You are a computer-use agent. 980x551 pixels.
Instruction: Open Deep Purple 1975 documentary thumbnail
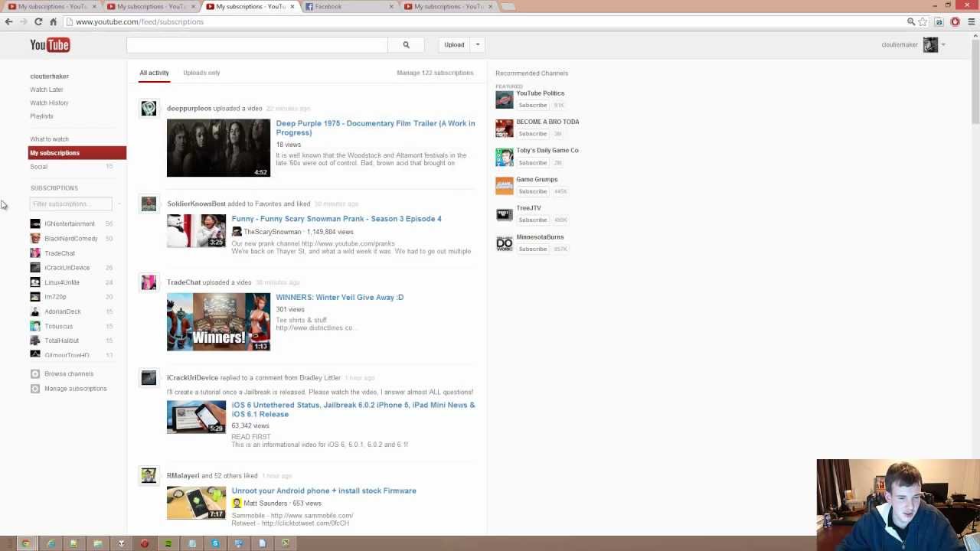tap(218, 148)
